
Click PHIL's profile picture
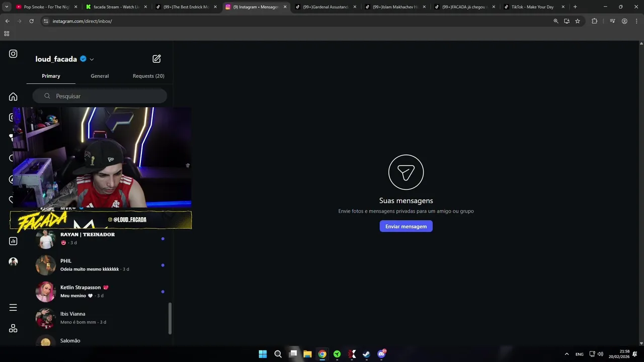(x=46, y=265)
